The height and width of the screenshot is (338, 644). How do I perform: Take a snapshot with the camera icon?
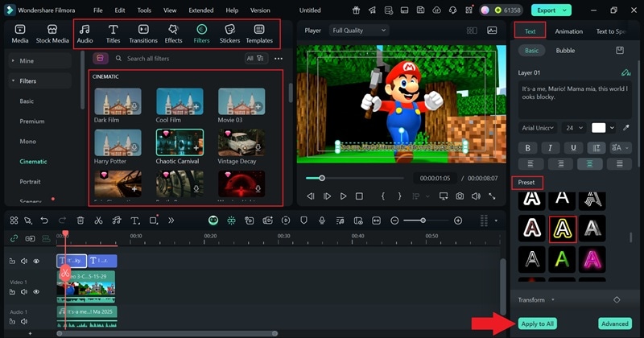tap(459, 196)
